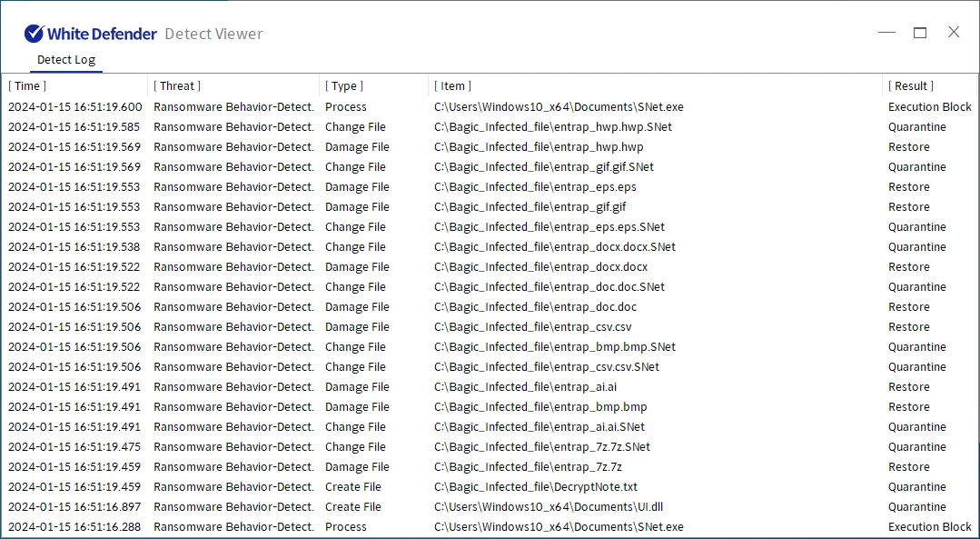Viewport: 980px width, 539px height.
Task: Select the DecryptNote.txt Create File row
Action: click(x=535, y=487)
